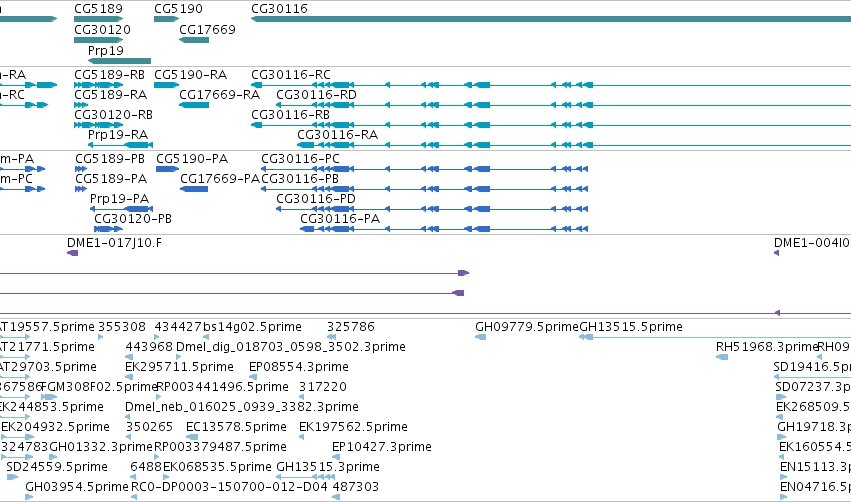
Task: Select RC0-DP0003-150700-012-D04
Action: pos(230,487)
